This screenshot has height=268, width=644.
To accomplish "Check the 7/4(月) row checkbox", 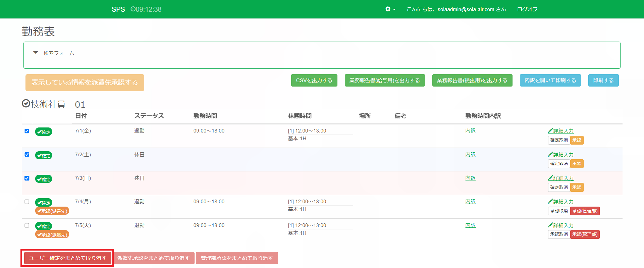I will [27, 202].
